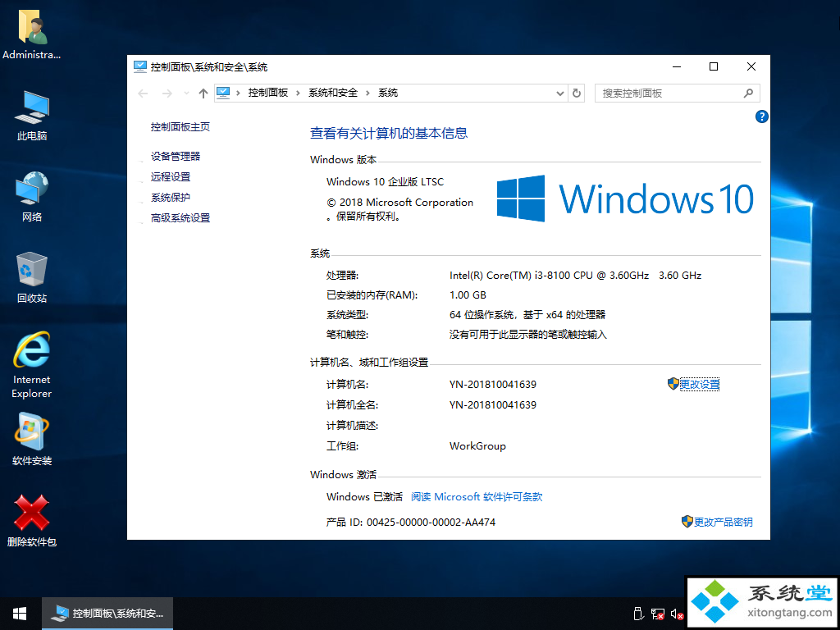
Task: Click the processor value Intel(R) Core(TM) i3-8100
Action: [x=575, y=276]
